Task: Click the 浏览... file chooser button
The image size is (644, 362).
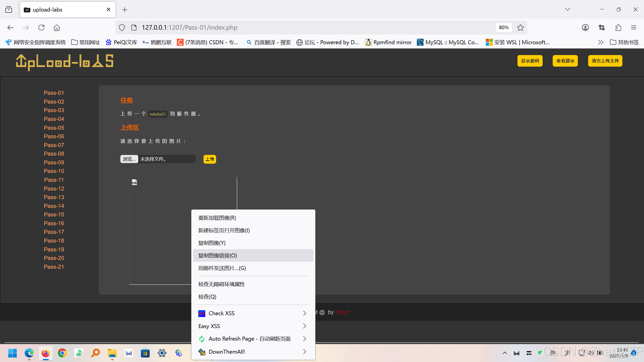Action: pyautogui.click(x=129, y=159)
